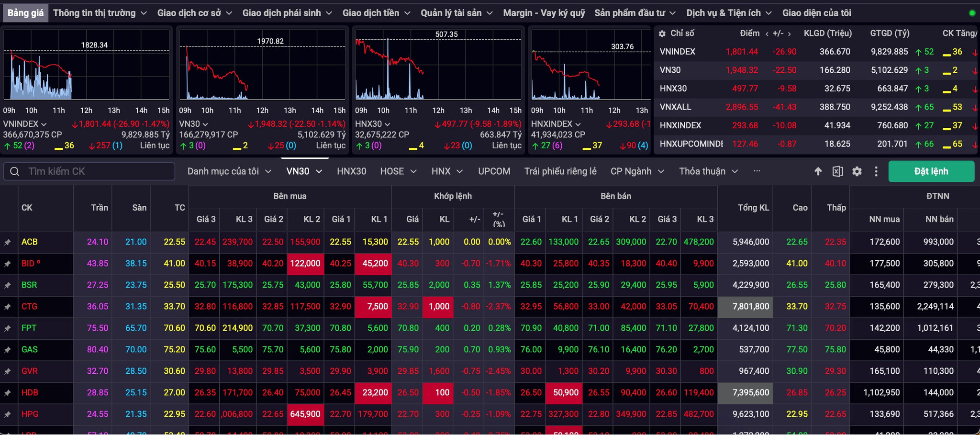Open the GAS stock symbol link
The width and height of the screenshot is (980, 435).
(29, 350)
